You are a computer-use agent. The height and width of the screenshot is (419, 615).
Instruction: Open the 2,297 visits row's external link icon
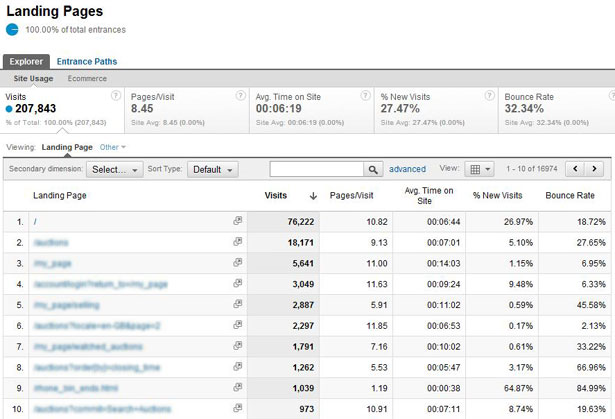click(x=237, y=325)
